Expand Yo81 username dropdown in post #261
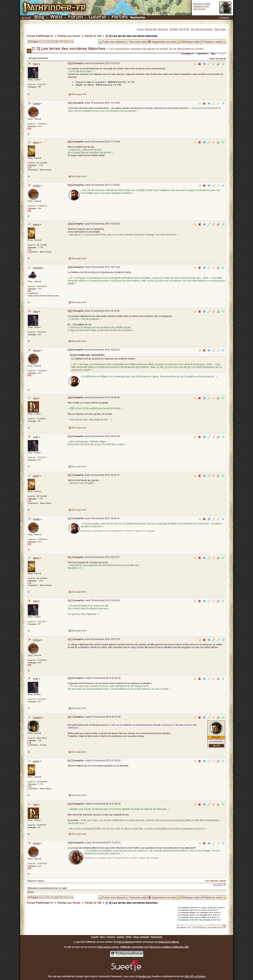Image resolution: width=253 pixels, height=980 pixels. [x=36, y=64]
